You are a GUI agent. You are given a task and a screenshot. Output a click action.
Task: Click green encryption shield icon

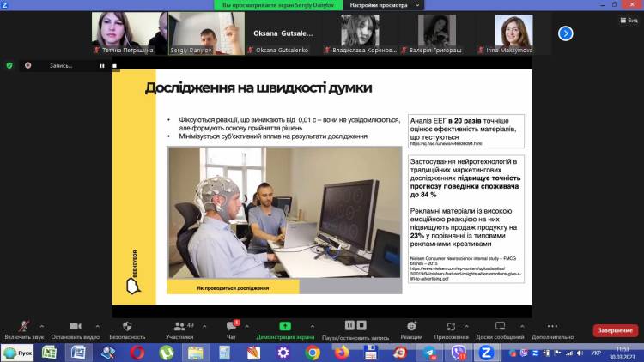tap(9, 65)
